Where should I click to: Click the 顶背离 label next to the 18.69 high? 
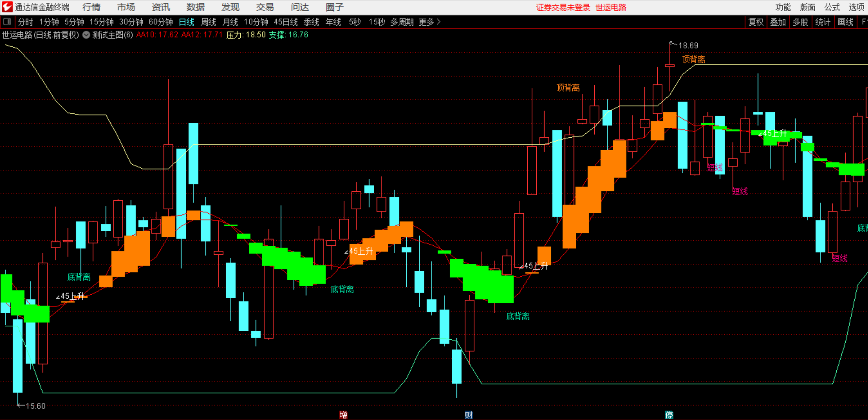coord(694,59)
